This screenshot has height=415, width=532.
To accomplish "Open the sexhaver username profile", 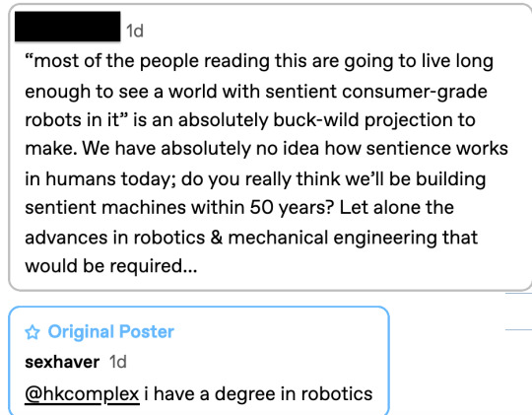I will pyautogui.click(x=62, y=362).
